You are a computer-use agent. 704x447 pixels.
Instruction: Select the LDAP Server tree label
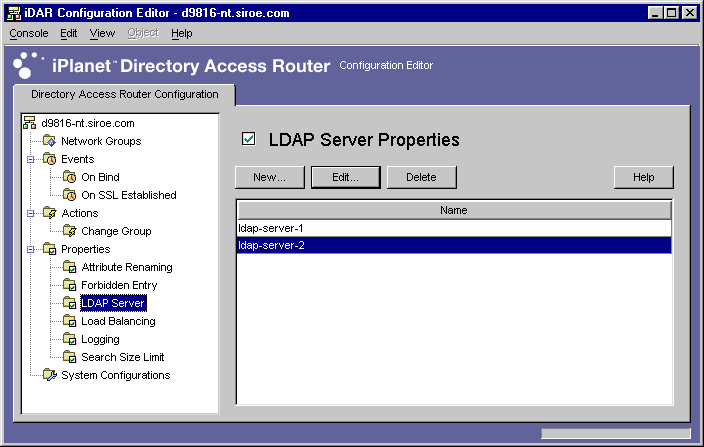[113, 303]
